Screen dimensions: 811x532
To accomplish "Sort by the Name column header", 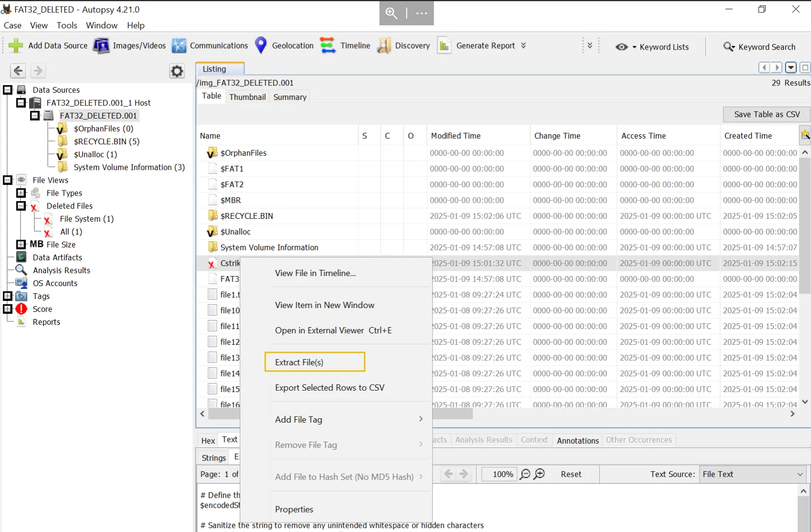I will point(277,136).
